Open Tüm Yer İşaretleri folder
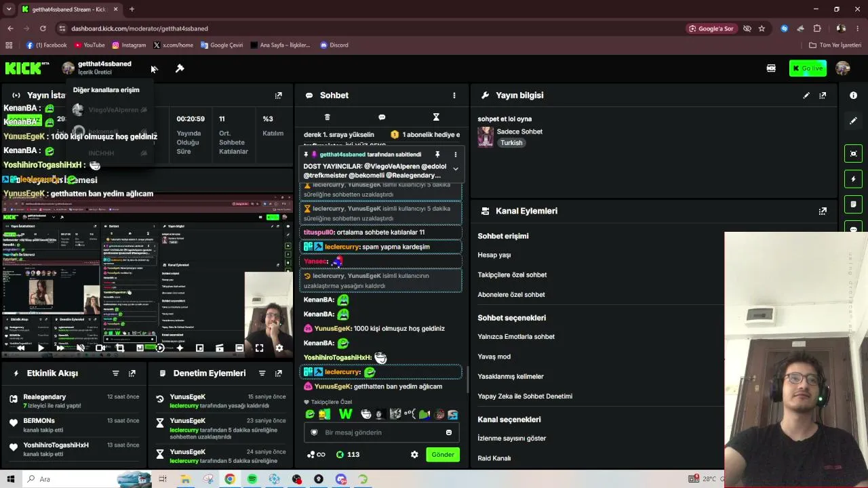The height and width of the screenshot is (488, 868). (835, 45)
